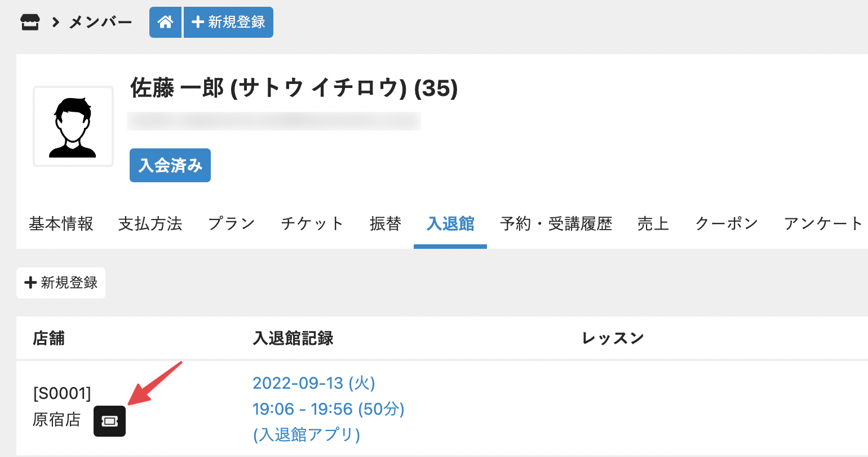Open the 2022-09-13 (火) entry record link

(x=314, y=383)
